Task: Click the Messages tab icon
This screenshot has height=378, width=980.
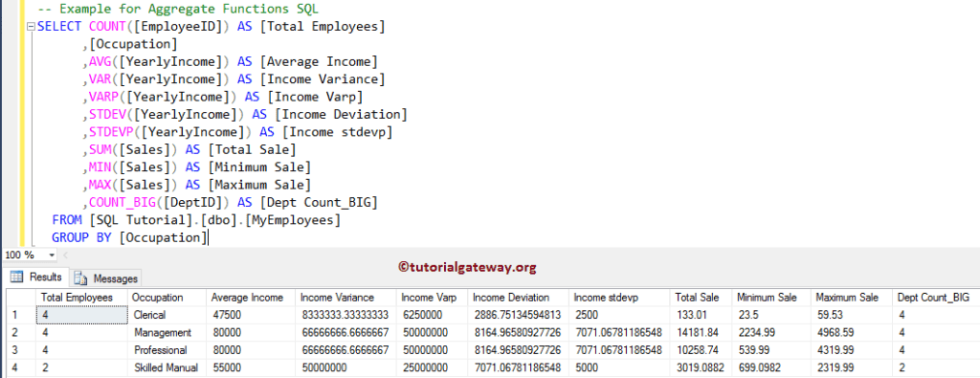Action: [81, 278]
